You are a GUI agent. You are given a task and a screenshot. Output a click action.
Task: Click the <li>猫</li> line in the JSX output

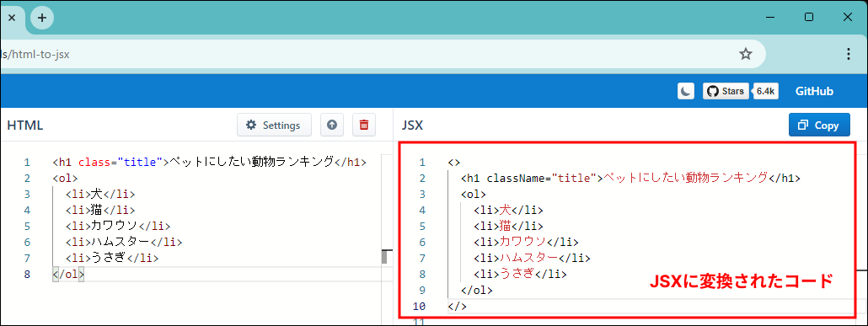tap(508, 227)
